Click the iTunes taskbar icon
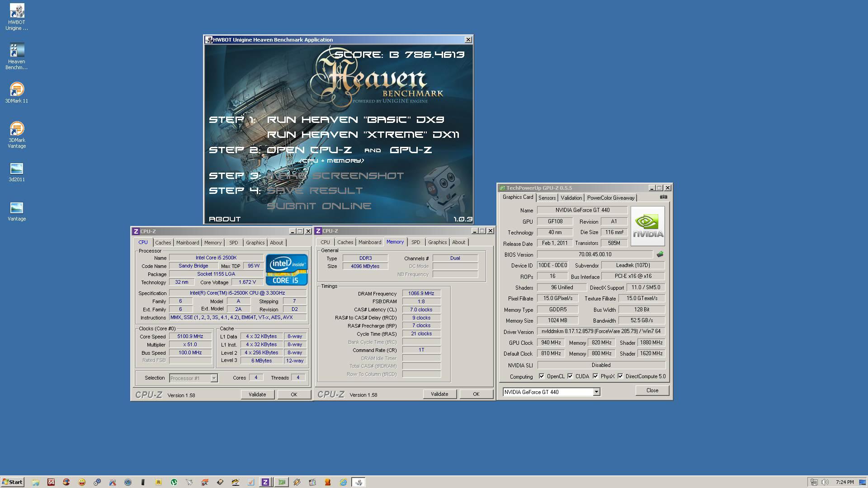This screenshot has width=868, height=488. 128,482
